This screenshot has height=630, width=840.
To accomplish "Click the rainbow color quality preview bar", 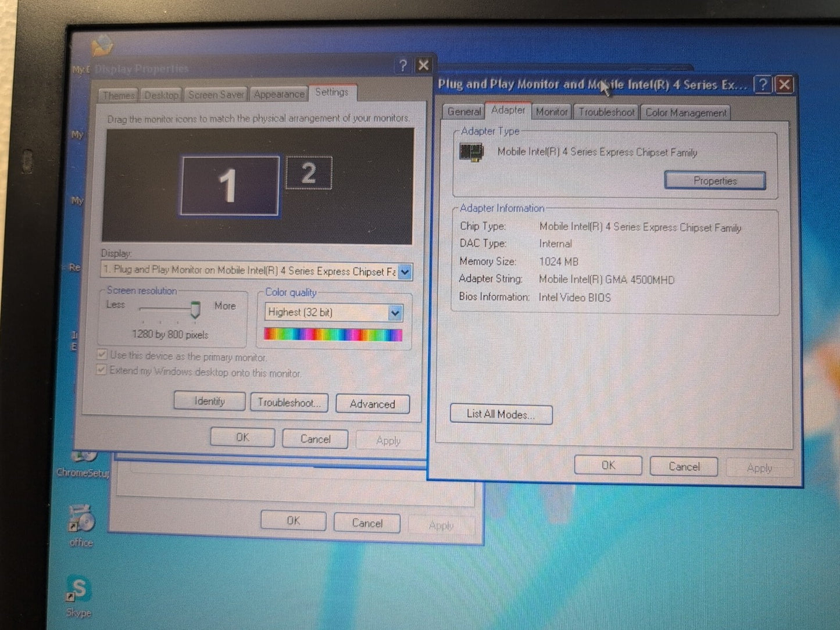I will pos(333,335).
